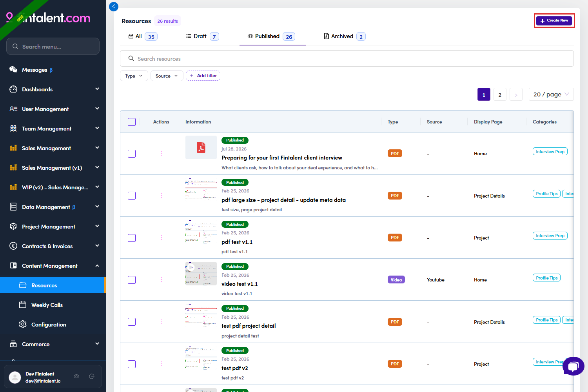The height and width of the screenshot is (392, 588).
Task: Select checkbox for test pdf v2 row
Action: (132, 364)
